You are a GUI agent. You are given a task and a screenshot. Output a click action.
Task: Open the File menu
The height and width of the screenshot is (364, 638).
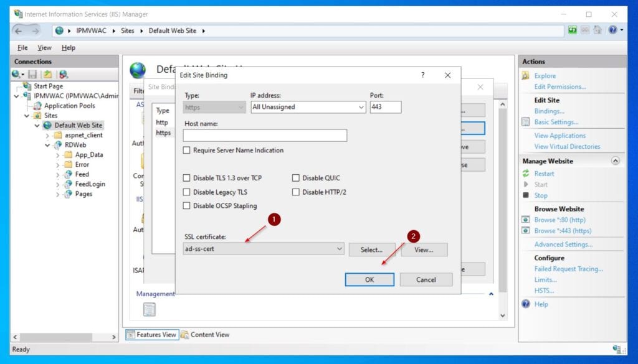point(22,47)
